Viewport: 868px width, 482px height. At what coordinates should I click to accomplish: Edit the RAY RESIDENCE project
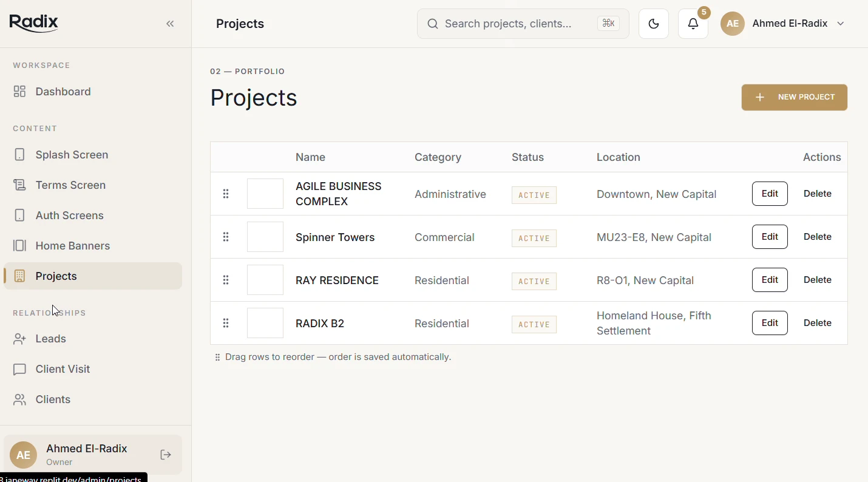(x=770, y=280)
